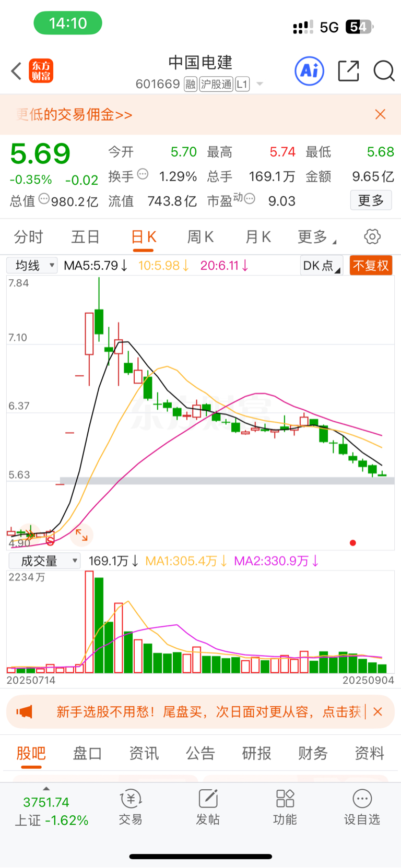The image size is (401, 868).
Task: Open info circle next to 换手
Action: point(143,174)
